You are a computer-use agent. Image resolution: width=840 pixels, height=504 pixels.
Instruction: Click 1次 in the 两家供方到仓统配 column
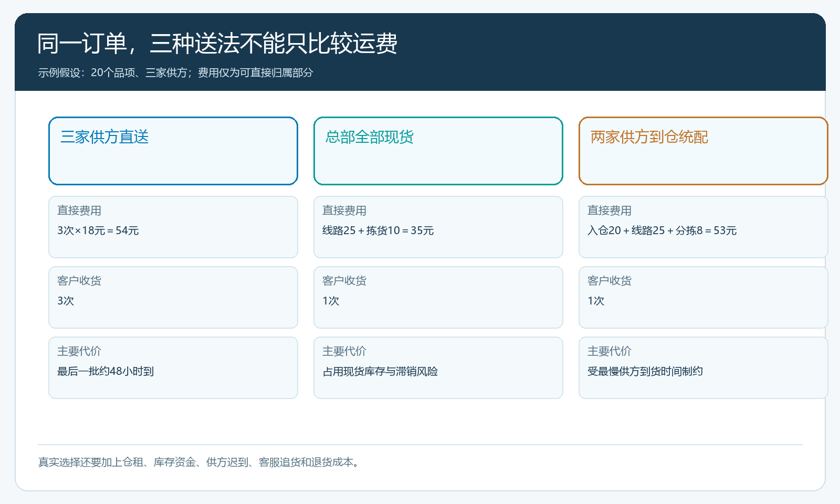pyautogui.click(x=596, y=301)
